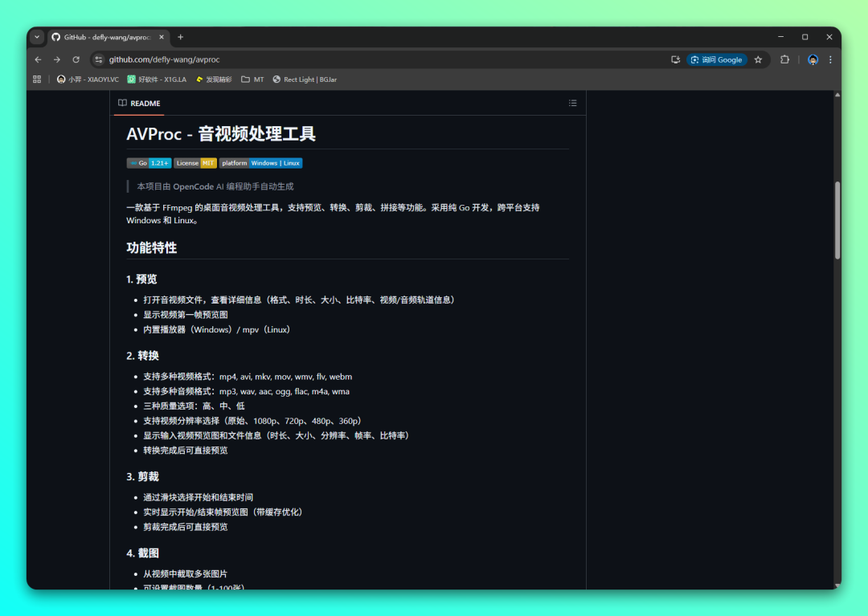Click the 询问 Google button

tap(716, 59)
